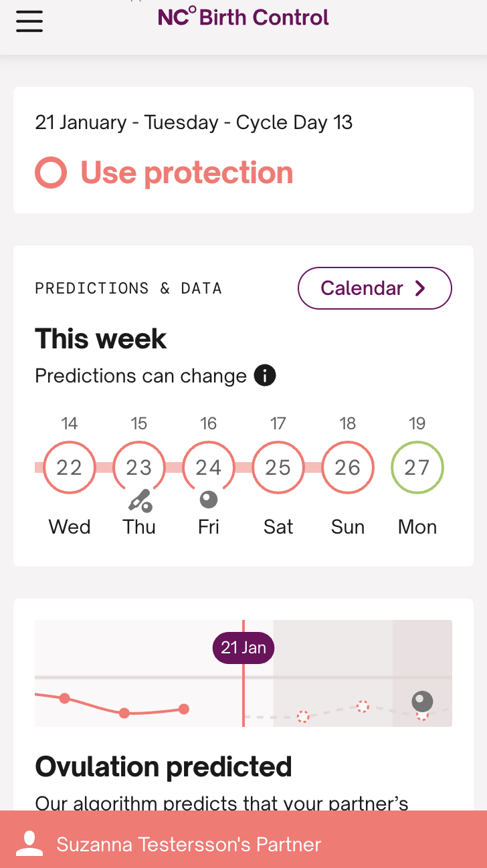Tap the red Use protection circle icon
The width and height of the screenshot is (487, 868).
[x=51, y=173]
